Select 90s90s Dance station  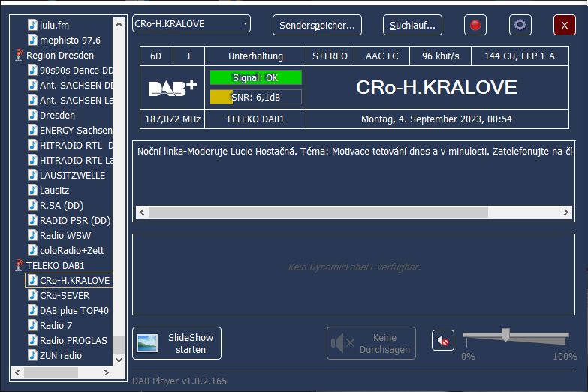point(76,71)
